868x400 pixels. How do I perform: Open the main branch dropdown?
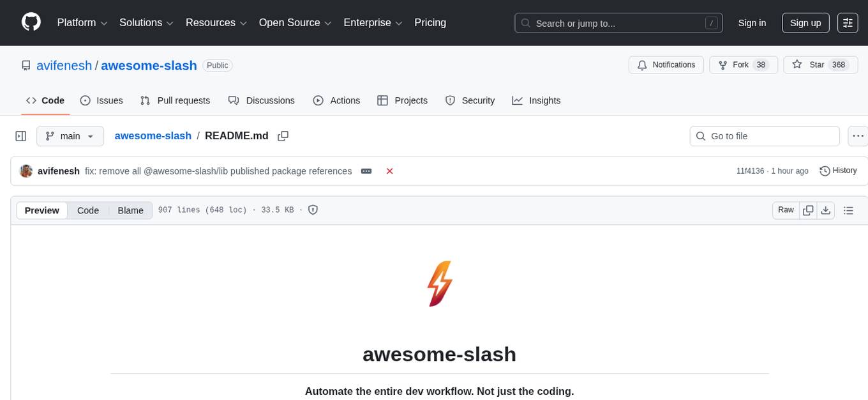point(70,135)
